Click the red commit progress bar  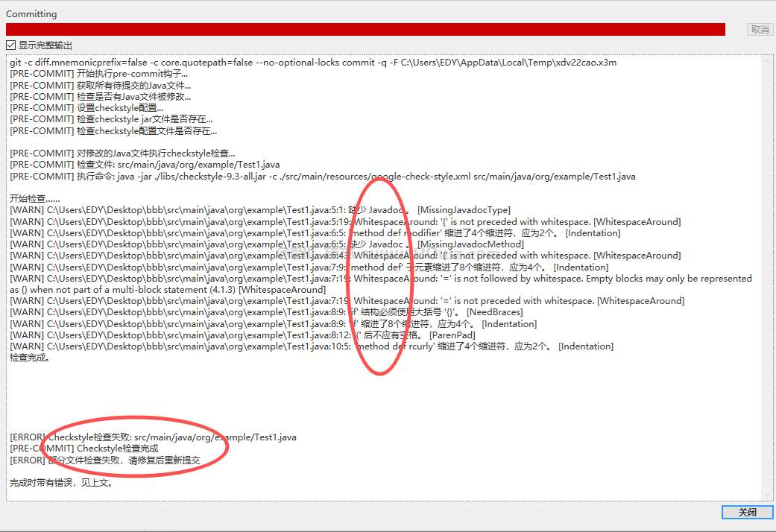365,29
